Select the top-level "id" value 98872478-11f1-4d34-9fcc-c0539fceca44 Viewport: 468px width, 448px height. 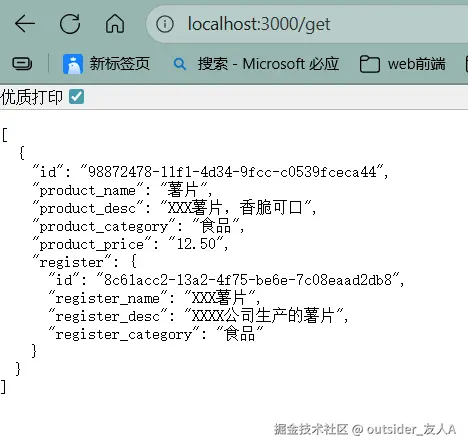point(231,172)
